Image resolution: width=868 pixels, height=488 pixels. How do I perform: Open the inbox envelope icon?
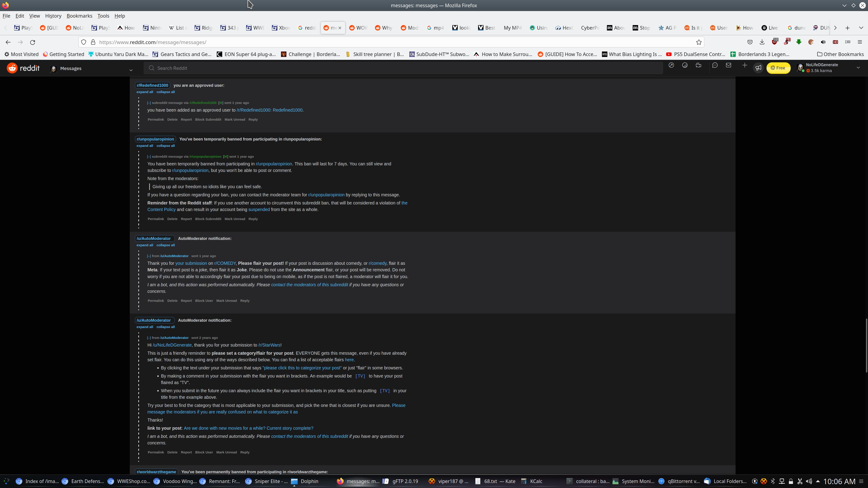pyautogui.click(x=729, y=65)
